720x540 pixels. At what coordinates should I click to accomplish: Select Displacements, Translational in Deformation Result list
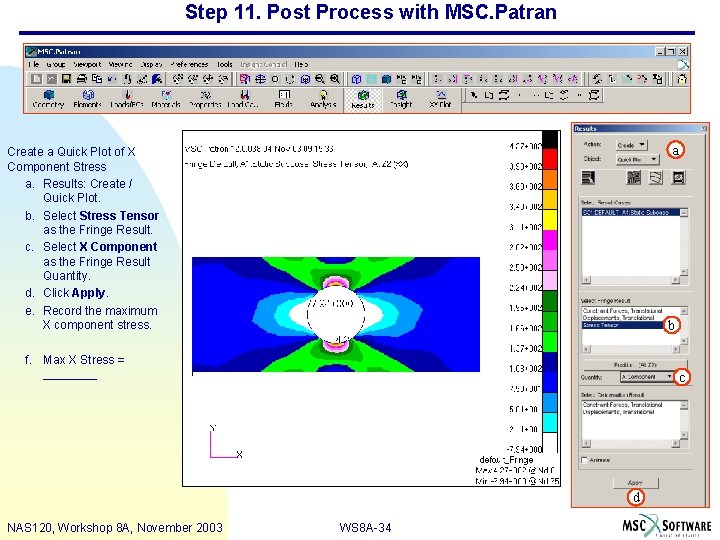(x=618, y=412)
